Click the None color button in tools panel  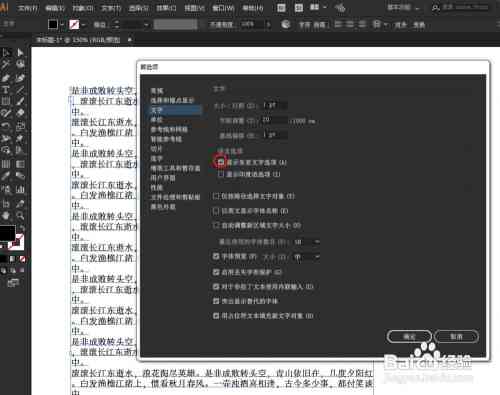pos(22,259)
